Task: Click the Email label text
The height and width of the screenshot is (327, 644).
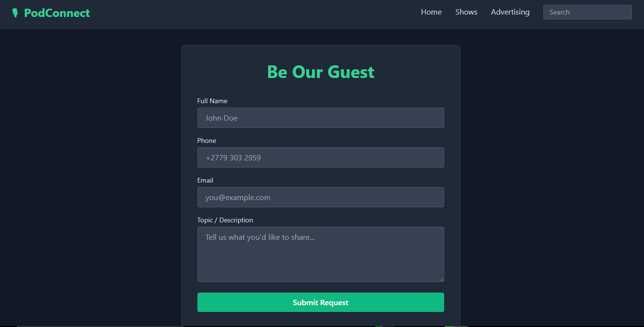Action: 205,180
